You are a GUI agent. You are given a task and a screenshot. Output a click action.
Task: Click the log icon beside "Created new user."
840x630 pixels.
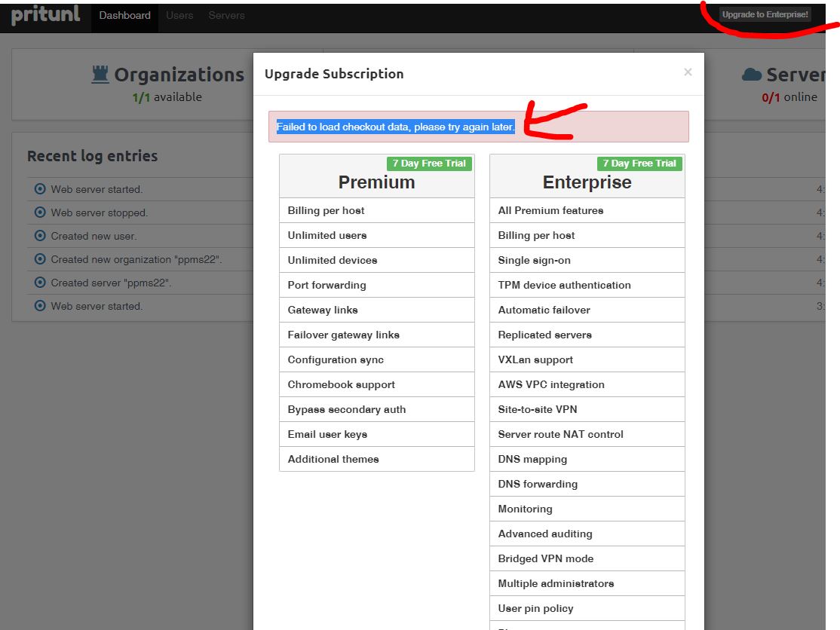point(40,236)
